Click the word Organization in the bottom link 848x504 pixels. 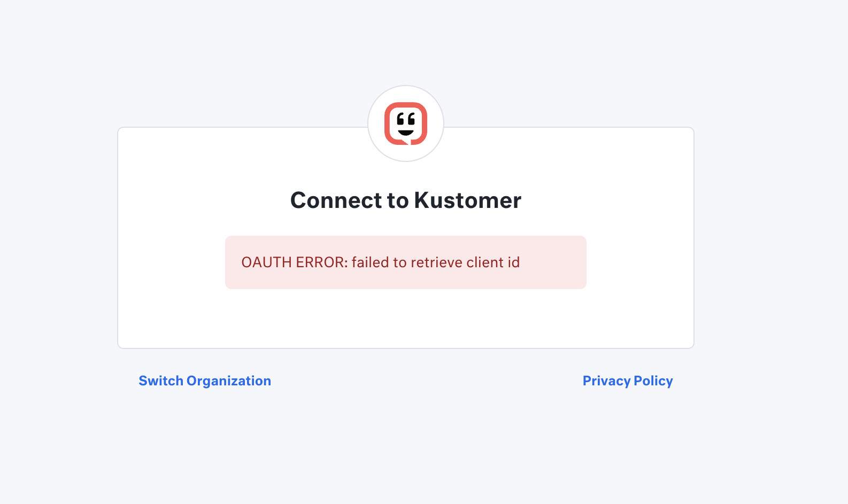tap(229, 381)
